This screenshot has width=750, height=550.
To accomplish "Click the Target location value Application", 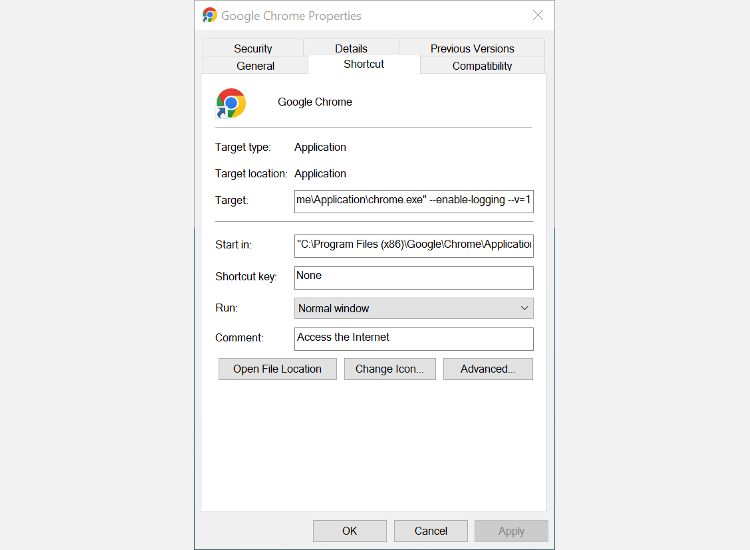I will tap(320, 174).
